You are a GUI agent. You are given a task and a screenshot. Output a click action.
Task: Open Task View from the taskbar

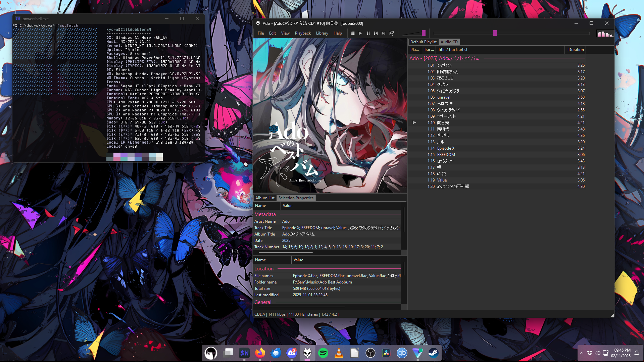tap(228, 353)
